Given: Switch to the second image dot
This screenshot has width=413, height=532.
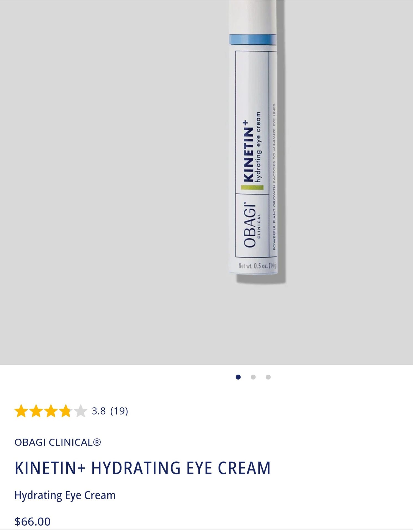Looking at the screenshot, I should point(253,377).
